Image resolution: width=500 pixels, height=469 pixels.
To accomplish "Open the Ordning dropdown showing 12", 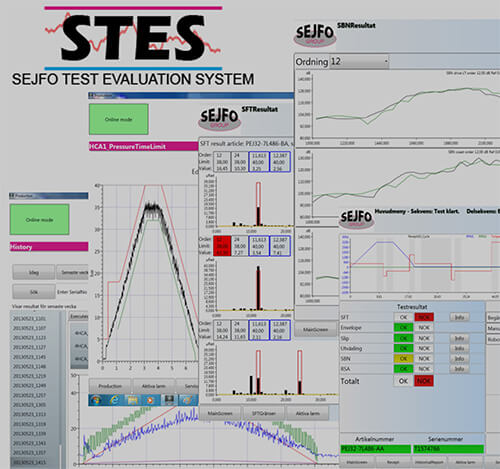I will (x=359, y=62).
